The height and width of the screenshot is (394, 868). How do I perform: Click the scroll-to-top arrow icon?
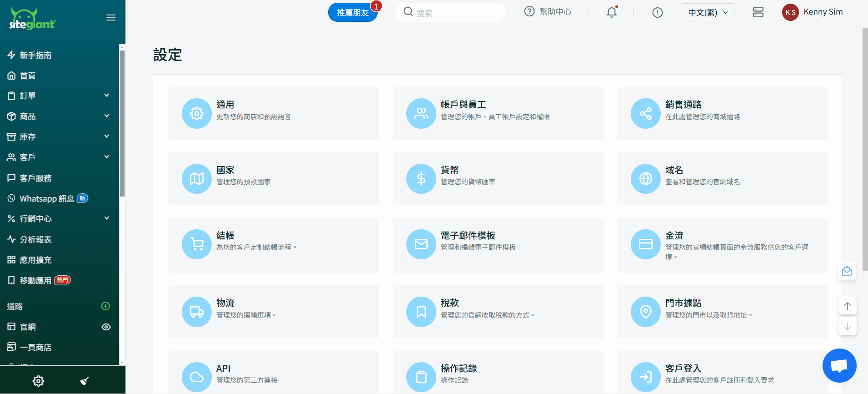tap(847, 306)
